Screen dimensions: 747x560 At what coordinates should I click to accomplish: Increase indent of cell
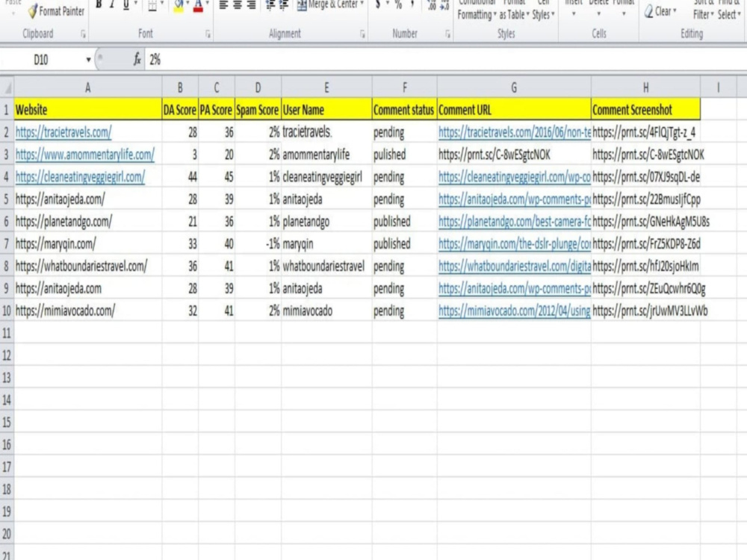pyautogui.click(x=284, y=5)
